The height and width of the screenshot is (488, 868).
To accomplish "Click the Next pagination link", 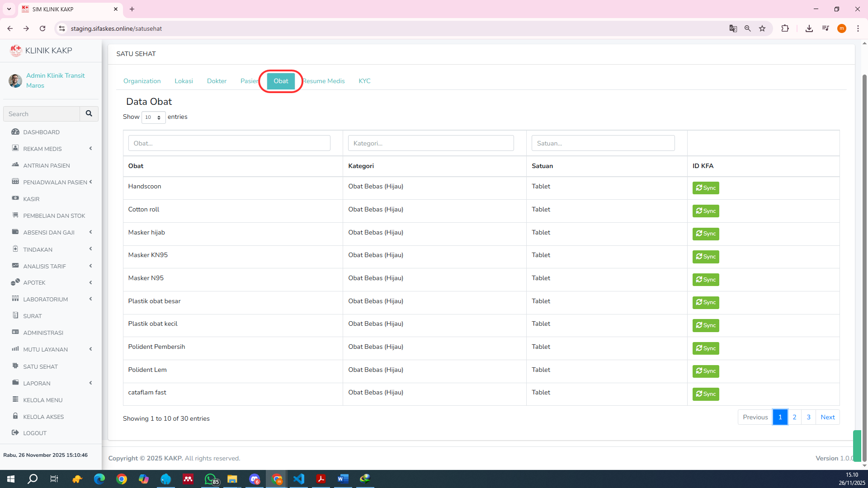I will (x=827, y=417).
